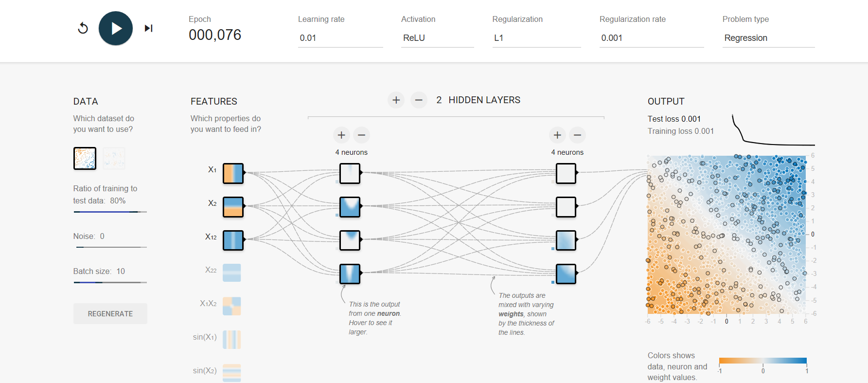Open the Regularization rate dropdown
This screenshot has height=383, width=868.
652,38
